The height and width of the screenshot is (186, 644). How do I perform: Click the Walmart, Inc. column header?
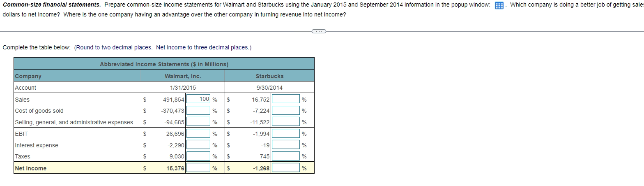point(183,76)
